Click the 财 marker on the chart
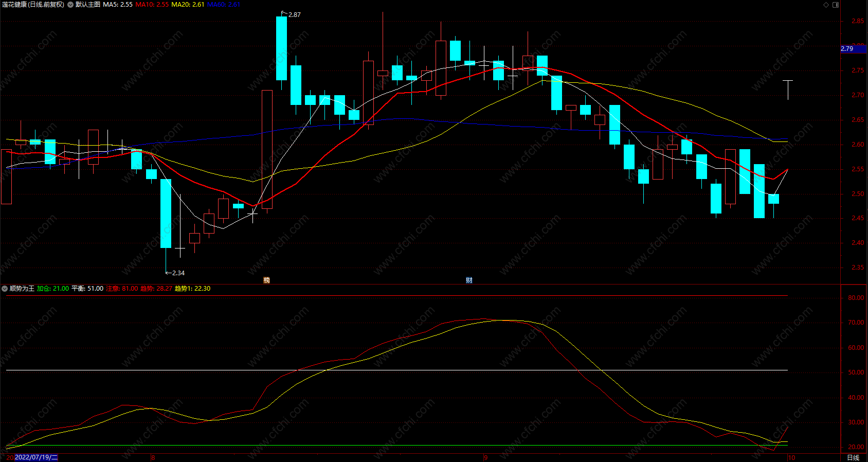The width and height of the screenshot is (868, 462). (x=469, y=280)
